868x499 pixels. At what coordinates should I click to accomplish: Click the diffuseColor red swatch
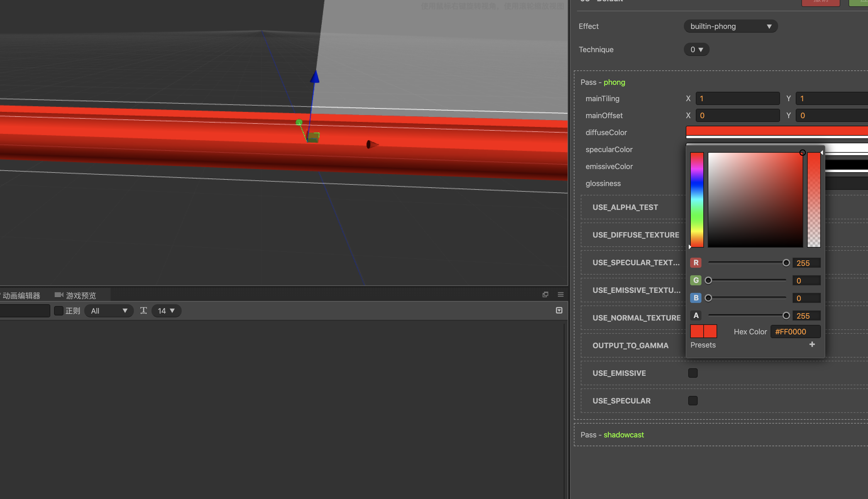(x=776, y=131)
